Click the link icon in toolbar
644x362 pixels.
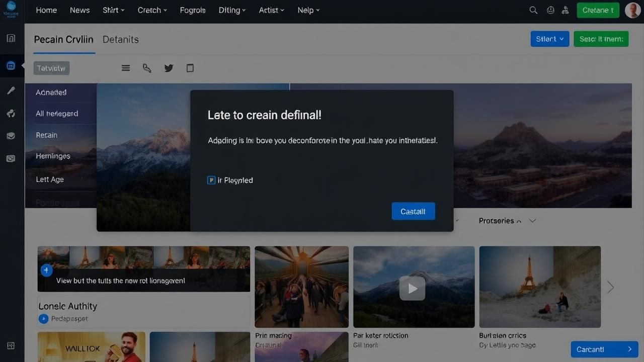coord(147,68)
